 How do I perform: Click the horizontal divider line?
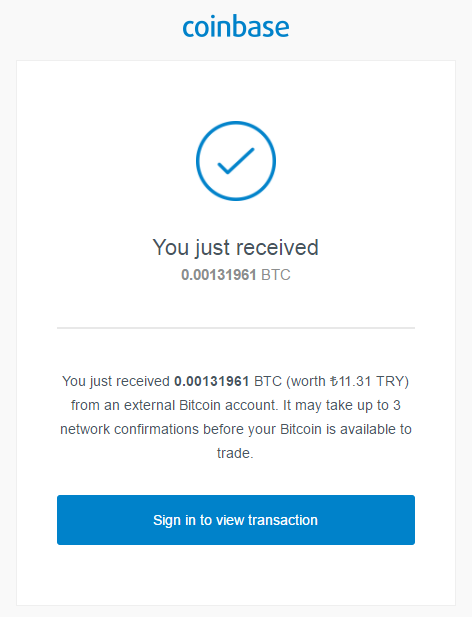(236, 327)
